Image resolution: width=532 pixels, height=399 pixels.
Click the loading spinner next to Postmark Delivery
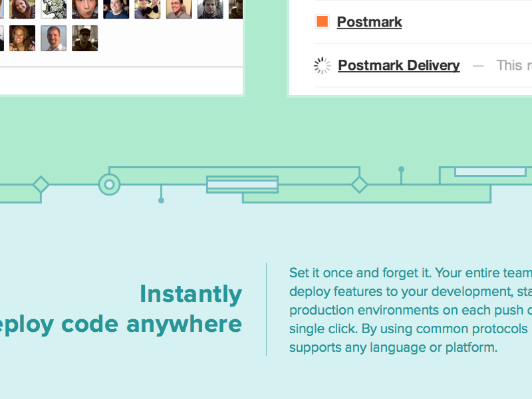pyautogui.click(x=322, y=65)
